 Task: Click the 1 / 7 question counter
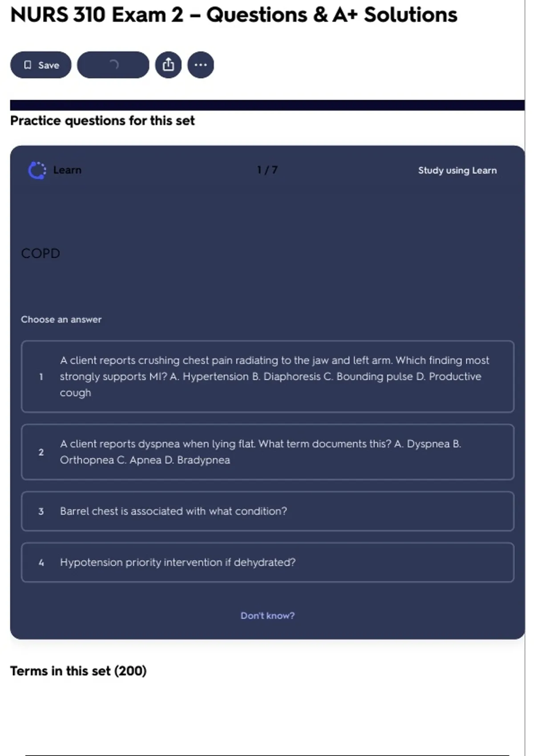click(x=267, y=170)
